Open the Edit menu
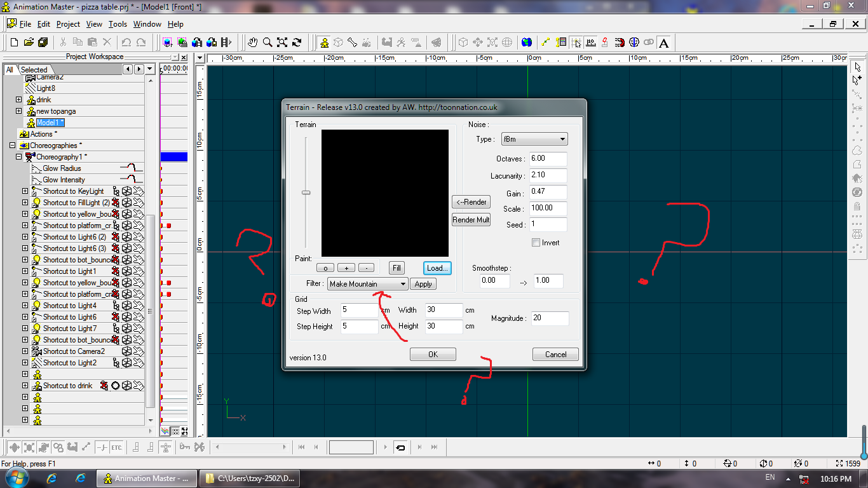 coord(43,24)
